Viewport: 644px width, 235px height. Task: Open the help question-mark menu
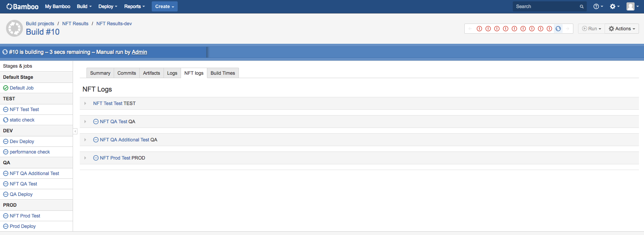pyautogui.click(x=598, y=6)
